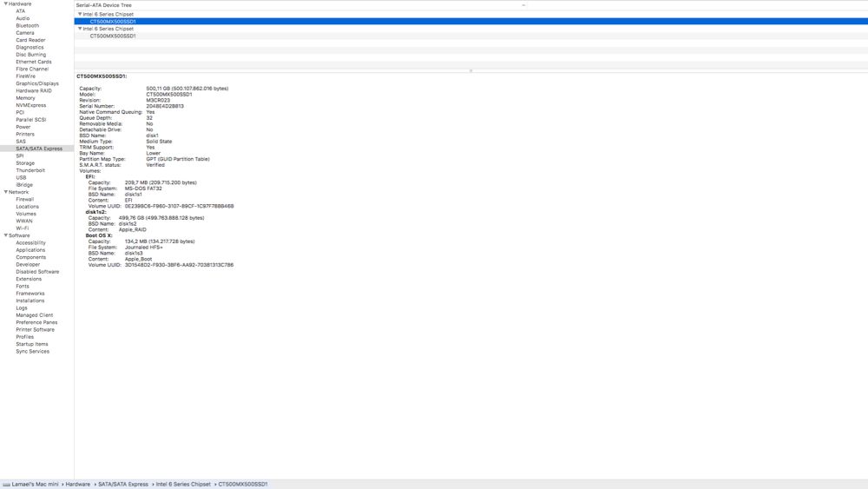
Task: Select Camera in the sidebar
Action: 25,33
